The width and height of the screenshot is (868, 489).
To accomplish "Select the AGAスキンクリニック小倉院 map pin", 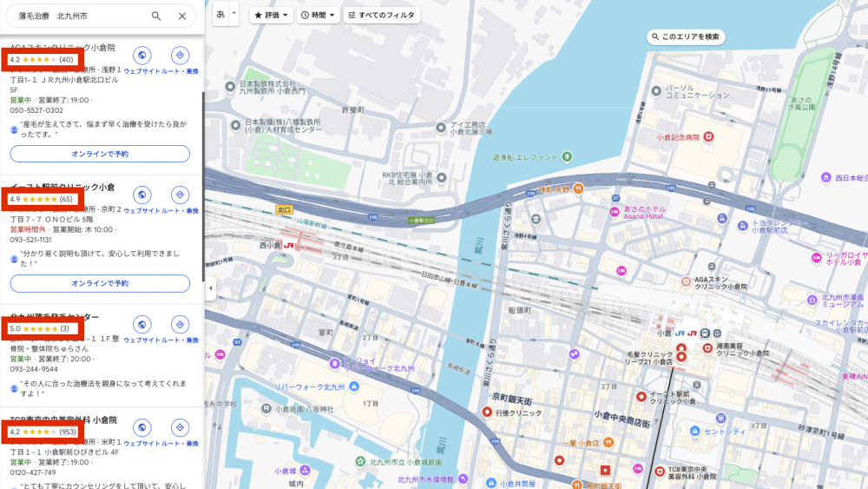I will [686, 282].
